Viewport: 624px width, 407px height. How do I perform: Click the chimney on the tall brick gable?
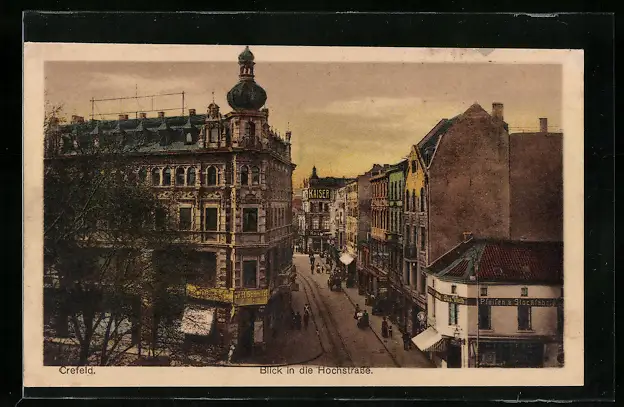497,110
